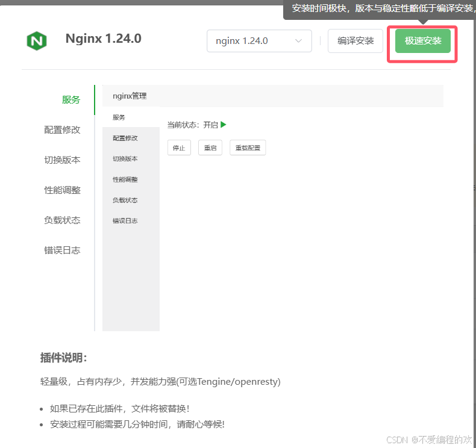The image size is (476, 448).
Task: Click the 停止 button
Action: (179, 148)
